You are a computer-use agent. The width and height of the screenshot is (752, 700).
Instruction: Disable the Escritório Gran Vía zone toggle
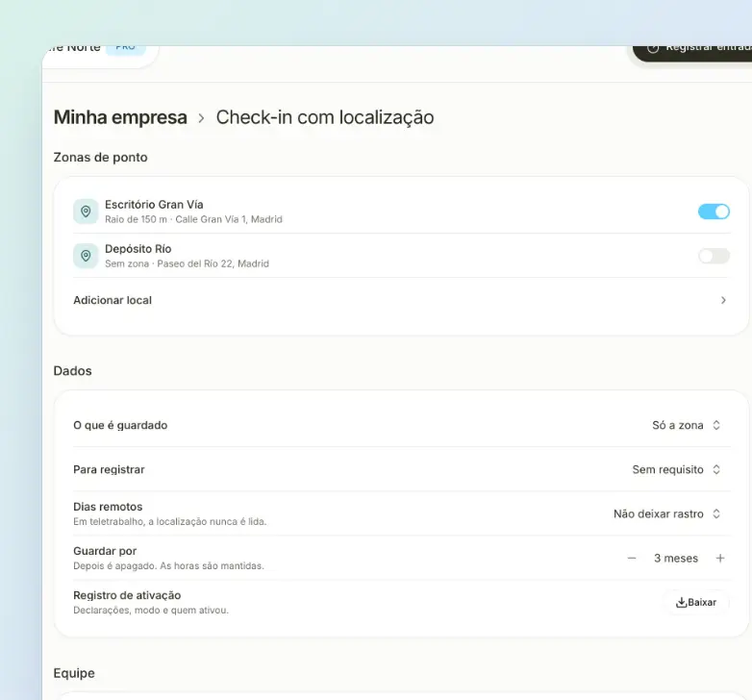coord(714,212)
